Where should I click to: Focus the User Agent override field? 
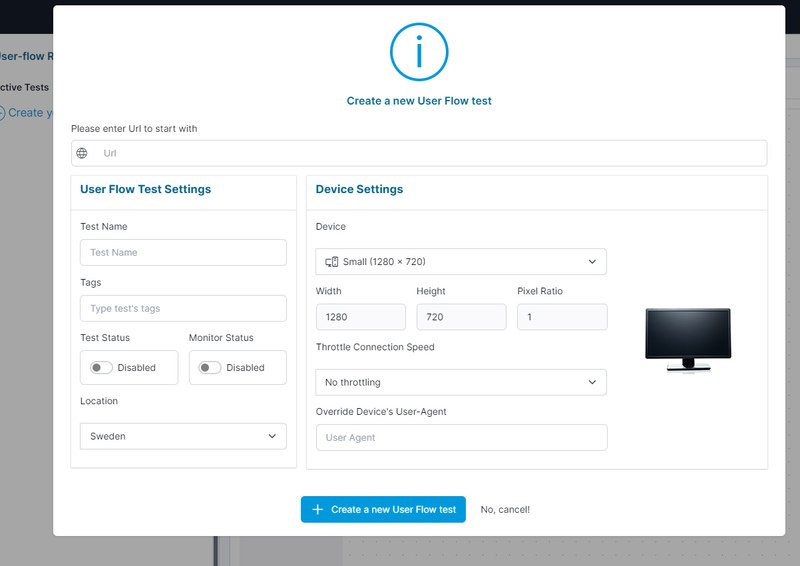click(x=460, y=438)
